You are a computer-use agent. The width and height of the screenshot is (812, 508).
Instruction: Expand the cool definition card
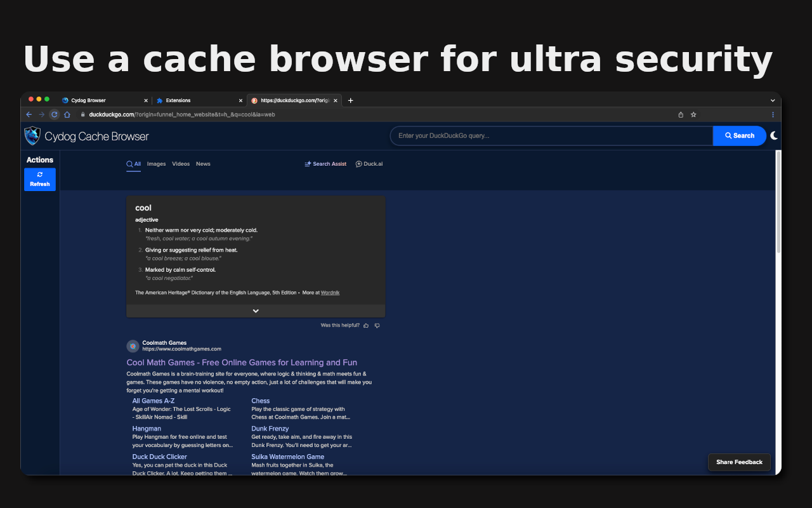[256, 311]
